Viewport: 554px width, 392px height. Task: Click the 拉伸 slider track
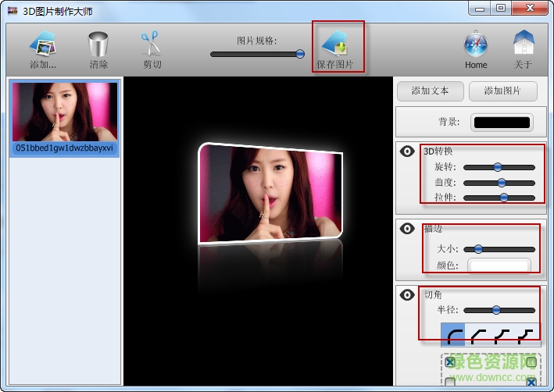coord(499,198)
